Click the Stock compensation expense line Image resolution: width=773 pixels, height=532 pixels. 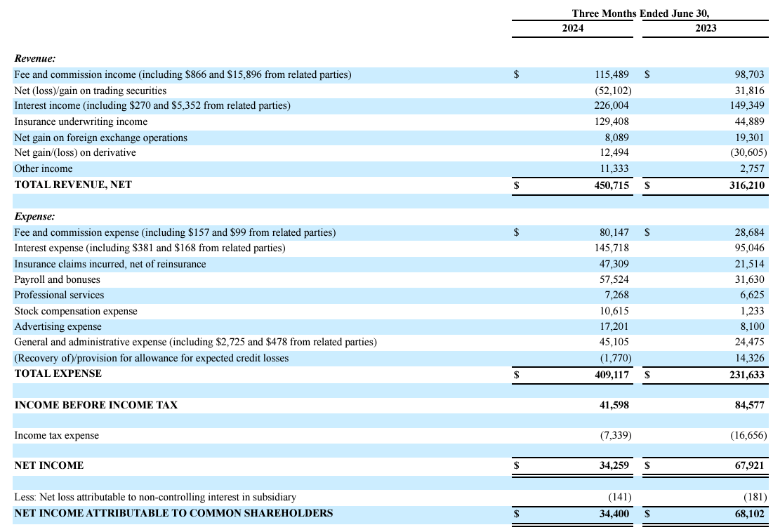[x=67, y=311]
